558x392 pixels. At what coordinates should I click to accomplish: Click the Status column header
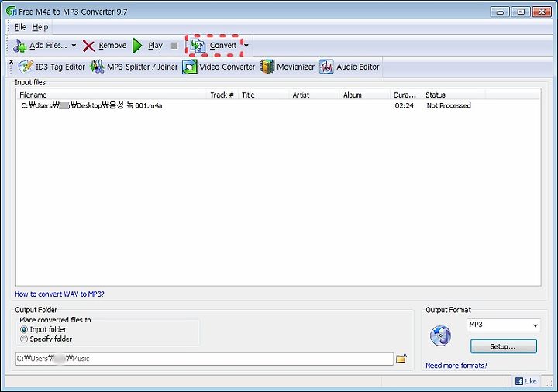(x=453, y=95)
